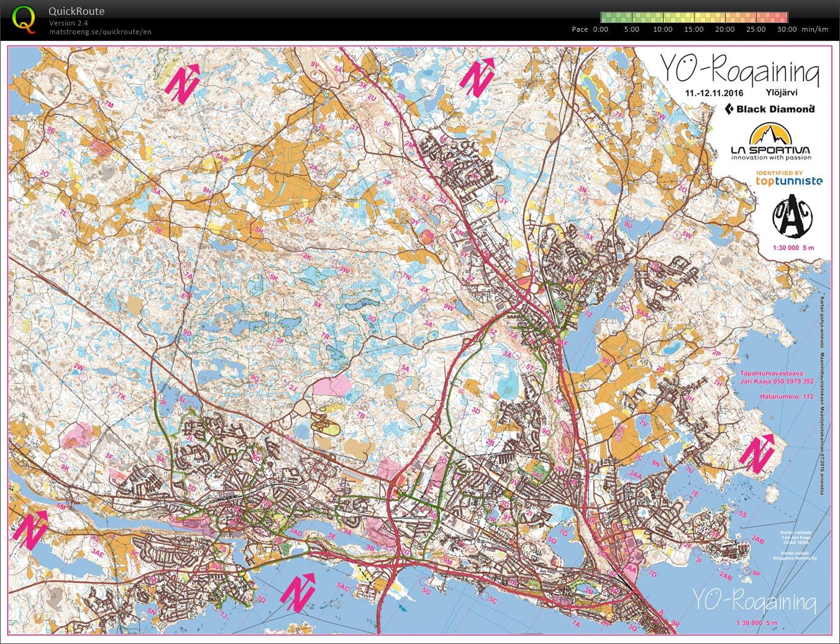This screenshot has width=840, height=644.
Task: Select control point 7M on the map
Action: pos(109,105)
